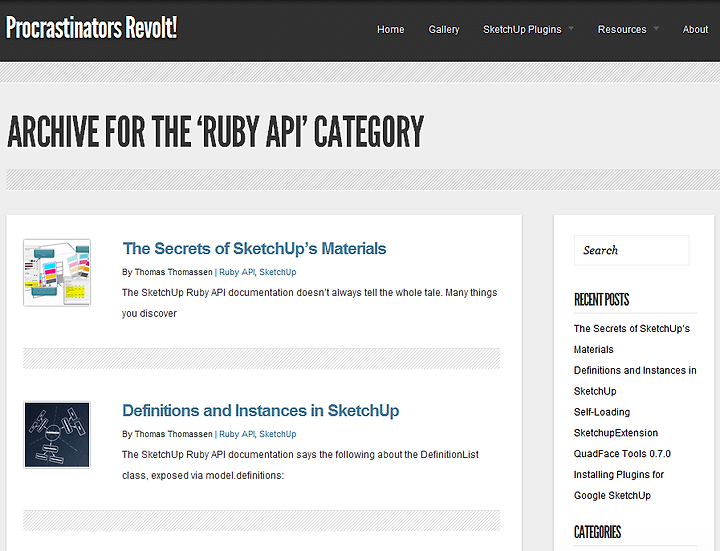Expand the SketchUp Plugins dropdown arrow
The image size is (720, 551).
pos(571,28)
